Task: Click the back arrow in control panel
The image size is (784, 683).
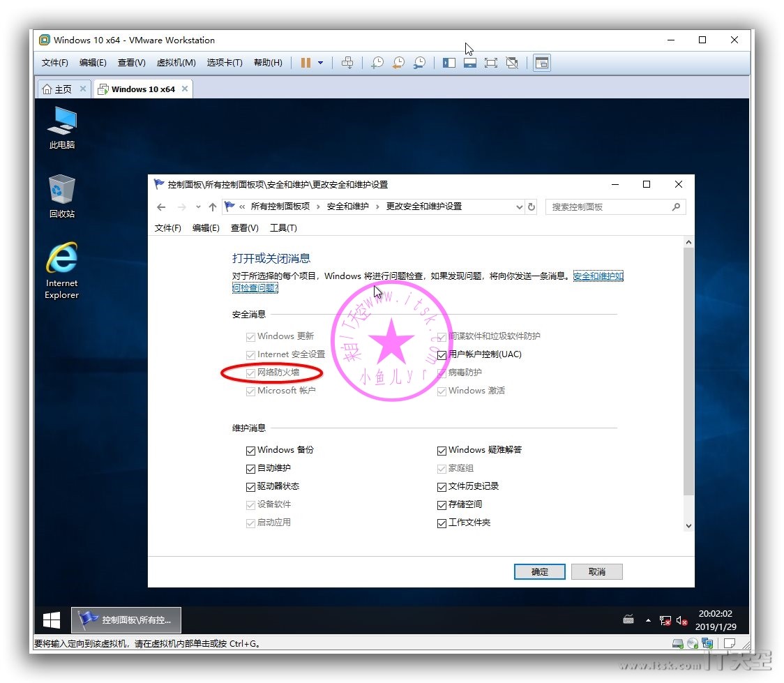Action: pos(161,207)
